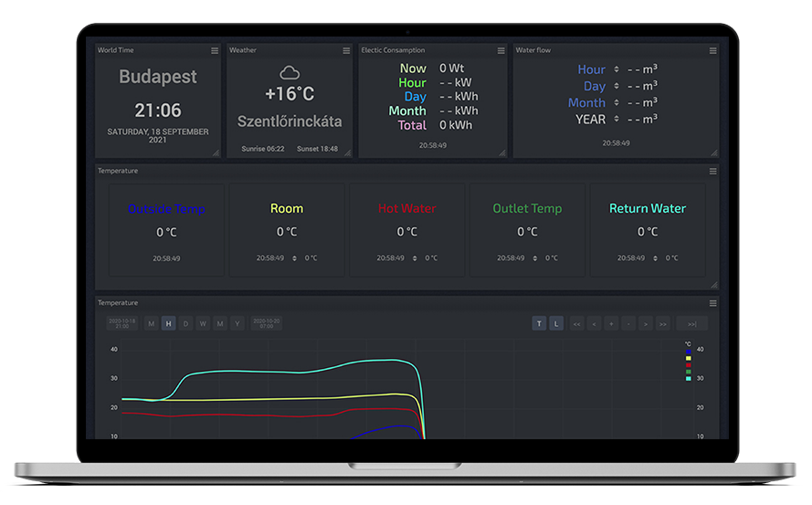Open the Water flow widget menu
812x505 pixels.
click(x=712, y=51)
